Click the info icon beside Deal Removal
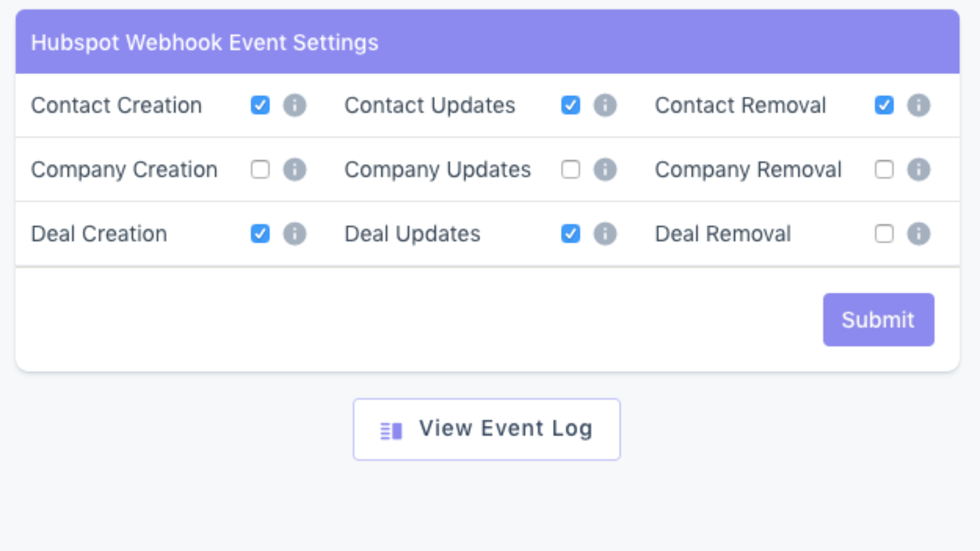Image resolution: width=980 pixels, height=551 pixels. coord(918,233)
